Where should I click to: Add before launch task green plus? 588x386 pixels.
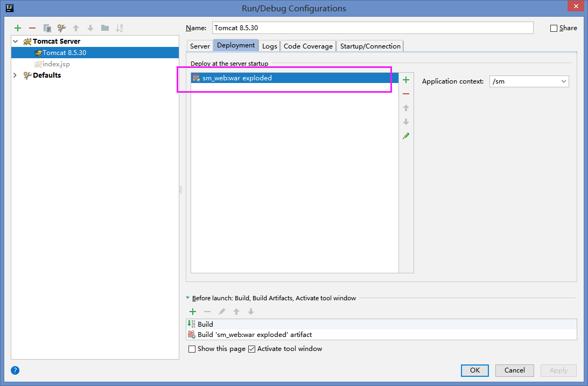[x=193, y=312]
